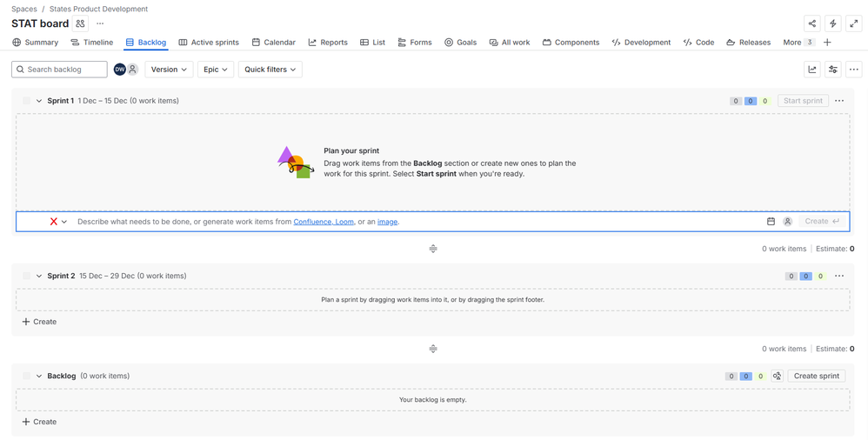Open view settings sliders icon

833,70
